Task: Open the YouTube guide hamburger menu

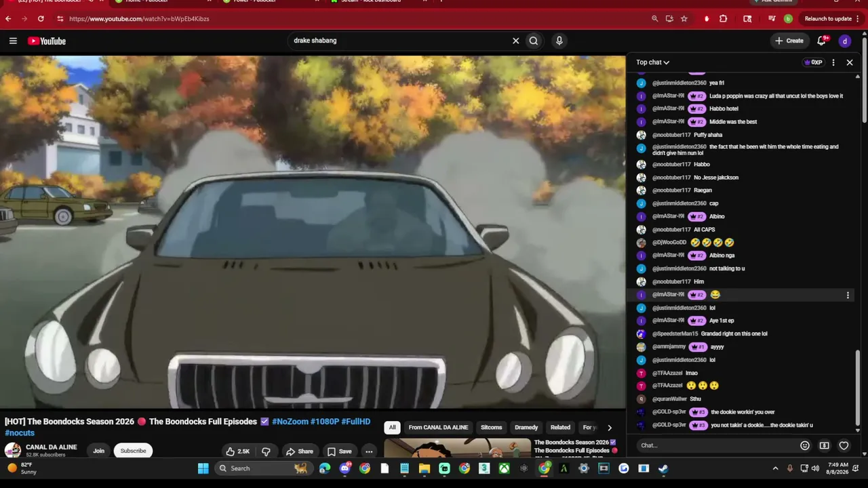Action: (x=13, y=41)
